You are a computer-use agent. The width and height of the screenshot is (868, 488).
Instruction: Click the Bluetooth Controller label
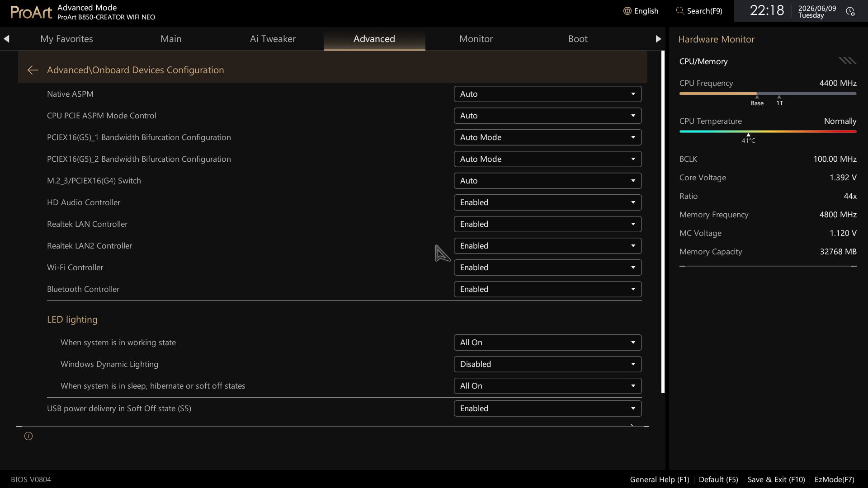(x=83, y=289)
